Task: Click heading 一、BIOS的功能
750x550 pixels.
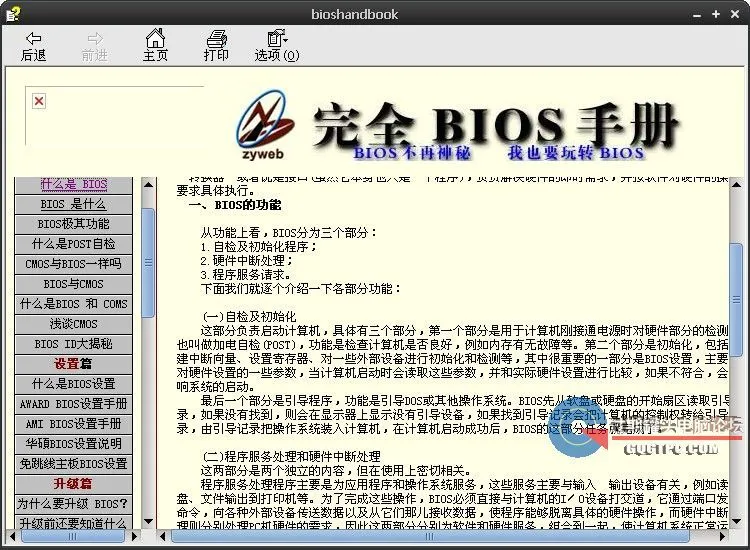Action: pyautogui.click(x=235, y=205)
